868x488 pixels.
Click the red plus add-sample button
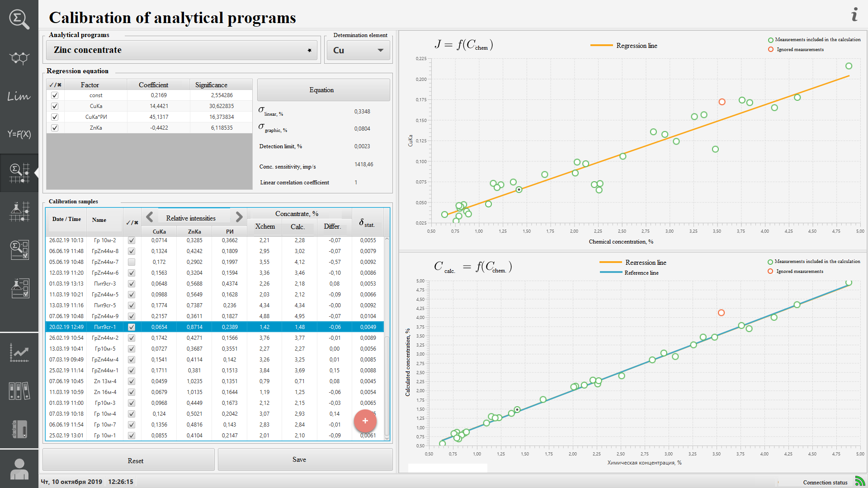point(365,421)
